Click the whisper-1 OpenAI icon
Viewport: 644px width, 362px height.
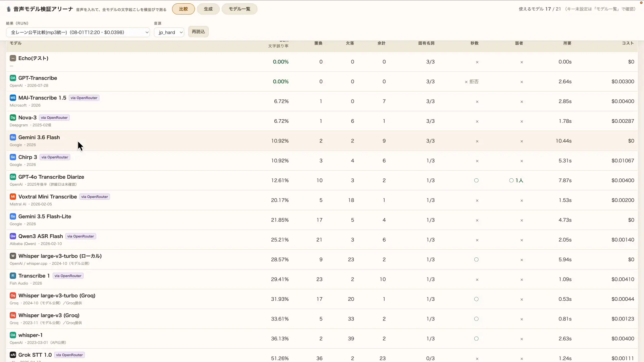click(13, 335)
